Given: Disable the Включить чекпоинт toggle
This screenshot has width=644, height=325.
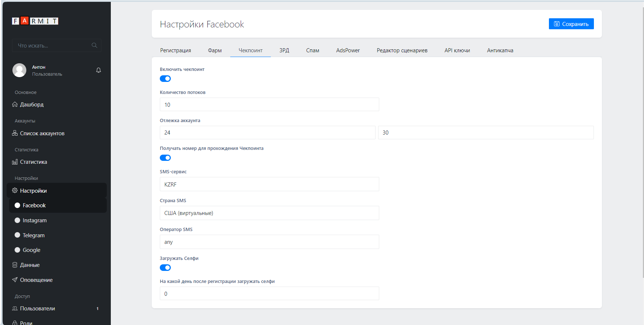Looking at the screenshot, I should tap(165, 79).
